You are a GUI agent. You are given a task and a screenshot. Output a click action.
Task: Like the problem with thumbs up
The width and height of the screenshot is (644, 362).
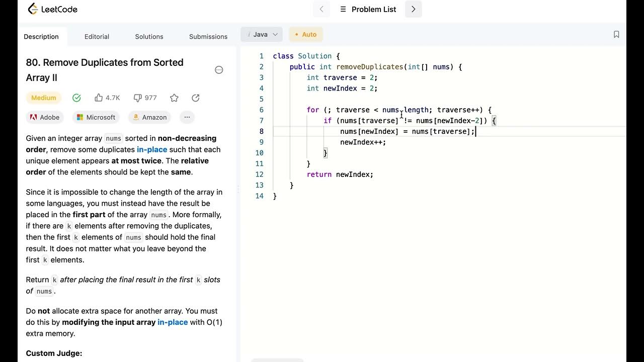pyautogui.click(x=99, y=98)
